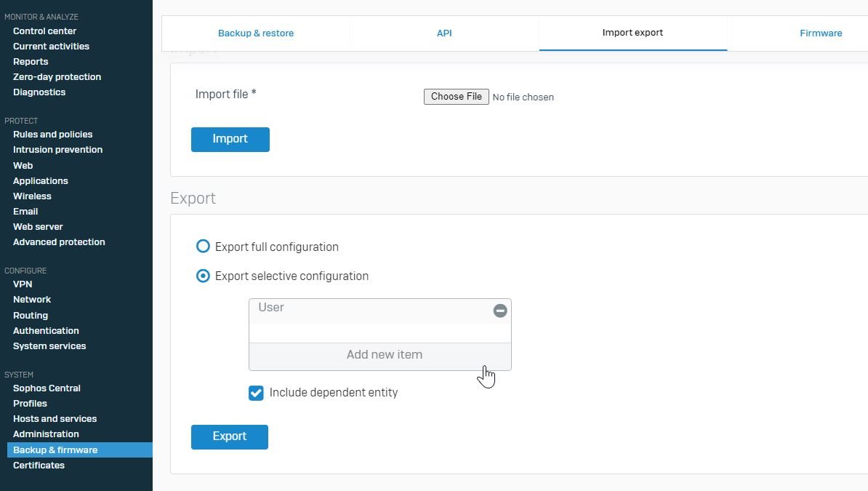This screenshot has width=868, height=491.
Task: Open the Certificates sidebar item
Action: tap(39, 465)
